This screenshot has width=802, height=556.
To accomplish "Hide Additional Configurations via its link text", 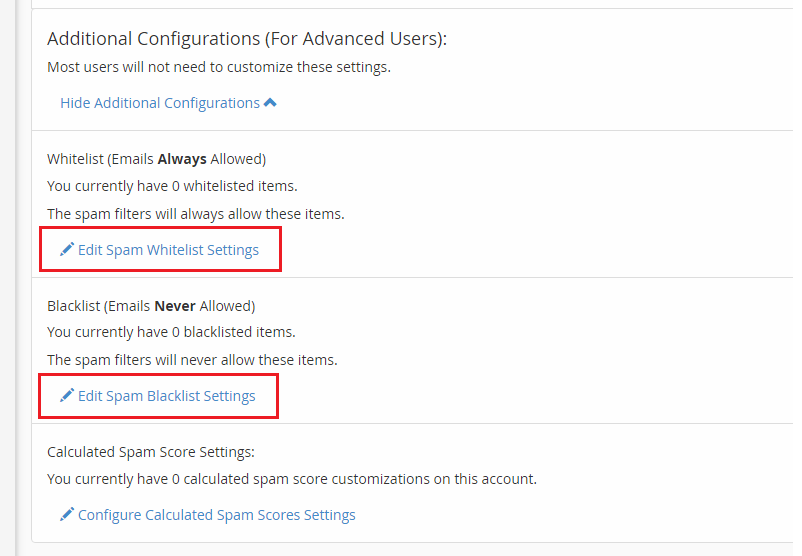I will coord(160,103).
